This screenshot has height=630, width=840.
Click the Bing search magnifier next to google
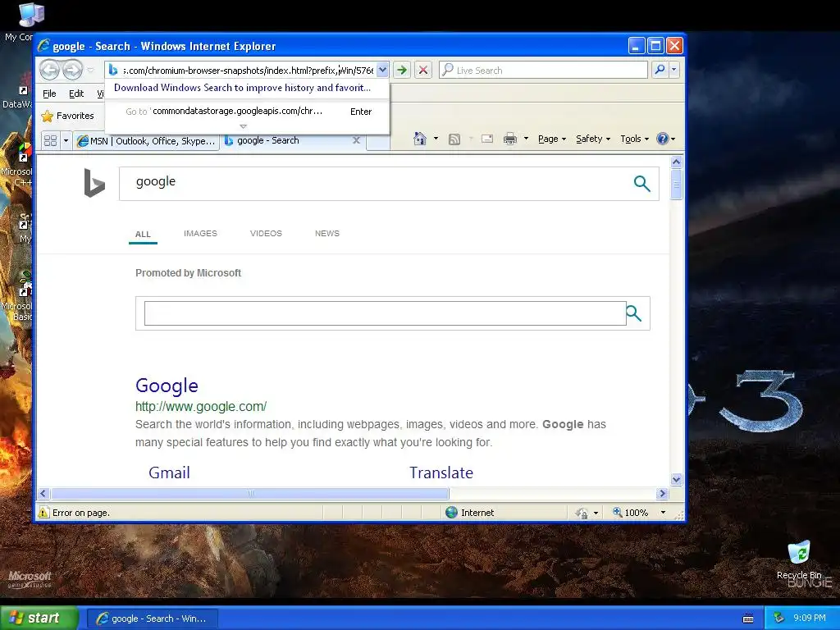pos(641,183)
